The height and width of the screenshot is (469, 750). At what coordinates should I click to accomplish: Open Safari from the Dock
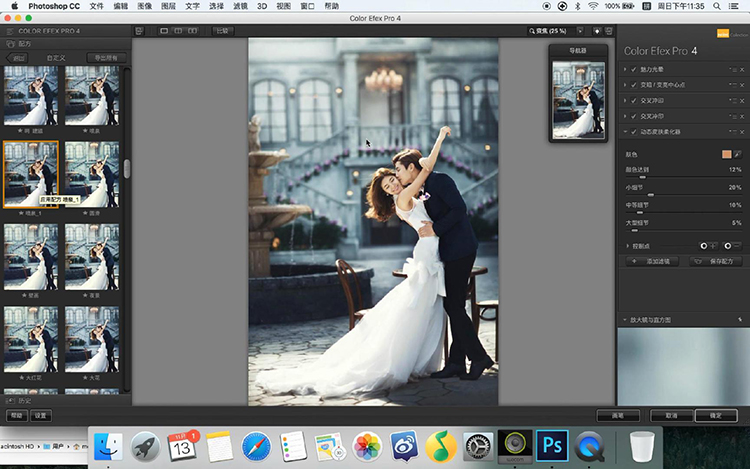point(256,447)
